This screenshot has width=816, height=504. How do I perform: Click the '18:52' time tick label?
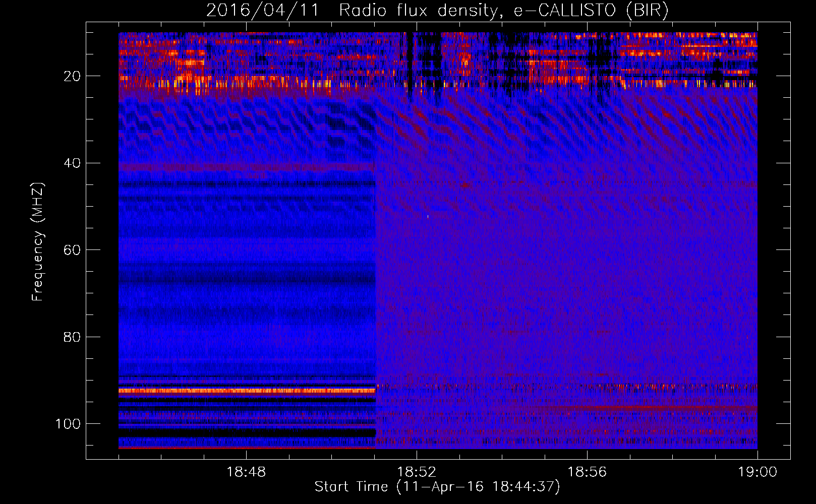[417, 472]
